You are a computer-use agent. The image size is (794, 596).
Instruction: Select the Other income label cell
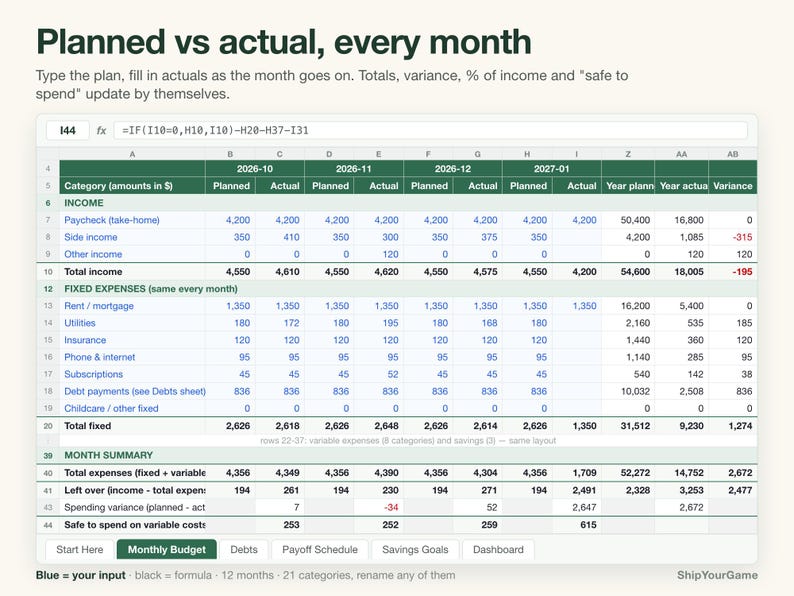132,254
